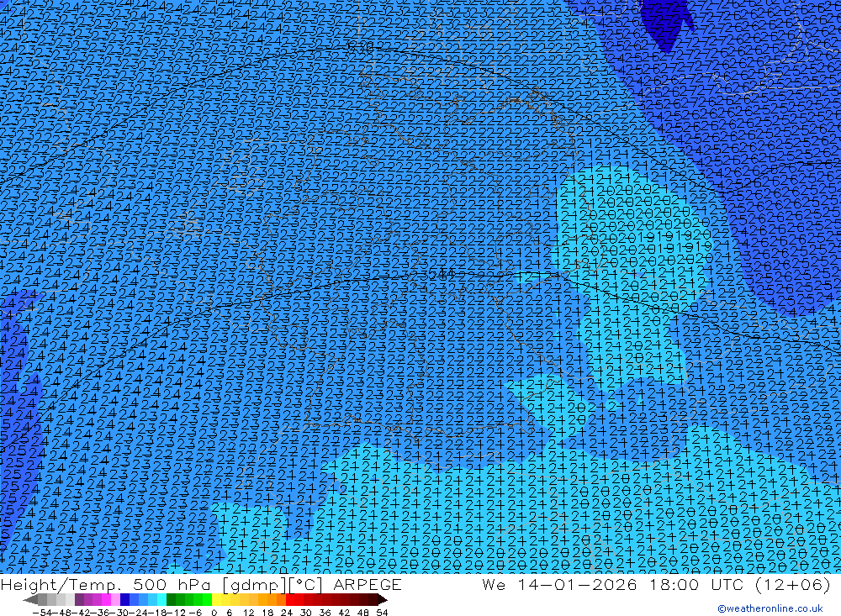Click the dark navy blue legend swatch

124,599
